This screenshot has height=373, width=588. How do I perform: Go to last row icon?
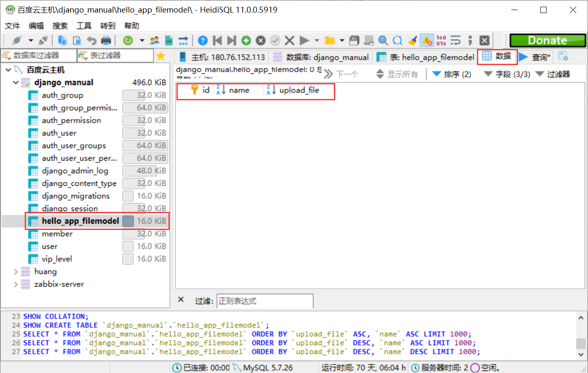pyautogui.click(x=231, y=40)
